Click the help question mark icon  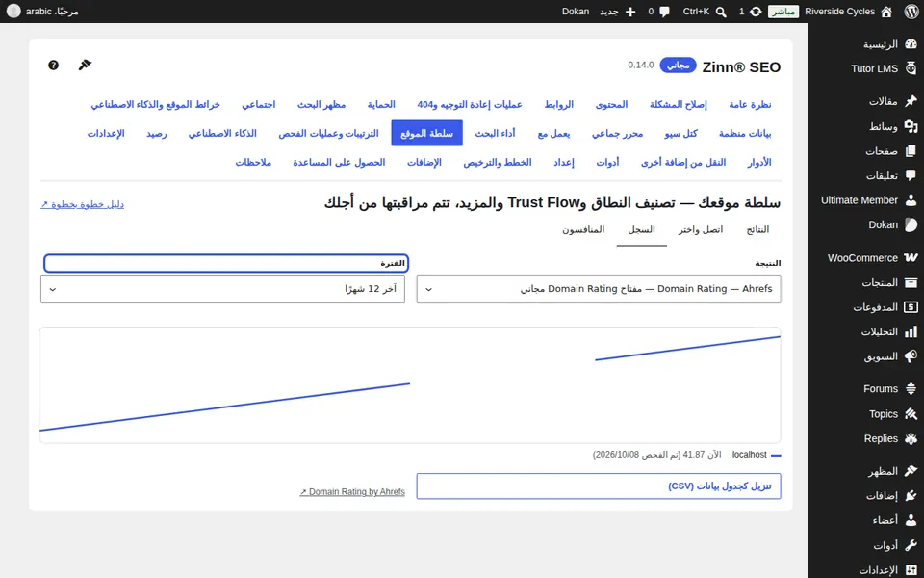coord(53,65)
